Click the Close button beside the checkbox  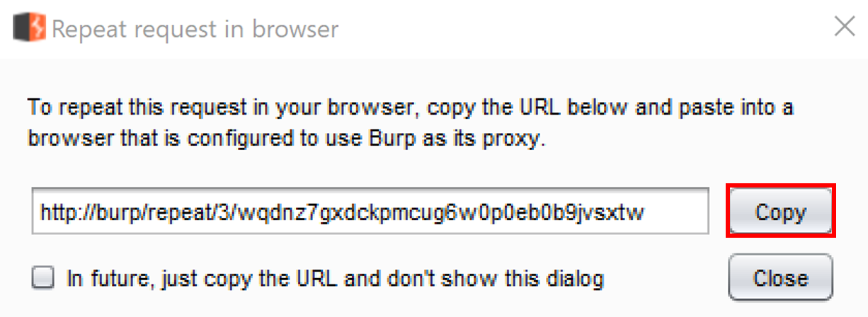click(781, 278)
